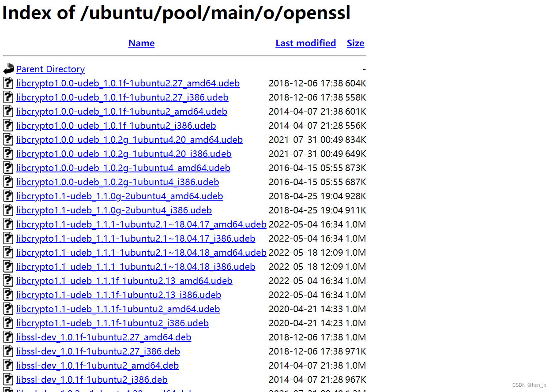Open the Parent Directory link

[50, 69]
